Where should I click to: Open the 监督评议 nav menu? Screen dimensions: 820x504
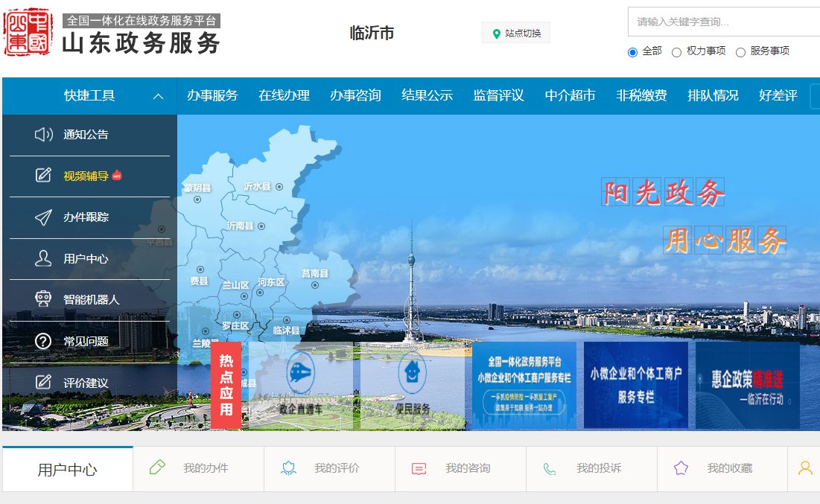(498, 95)
